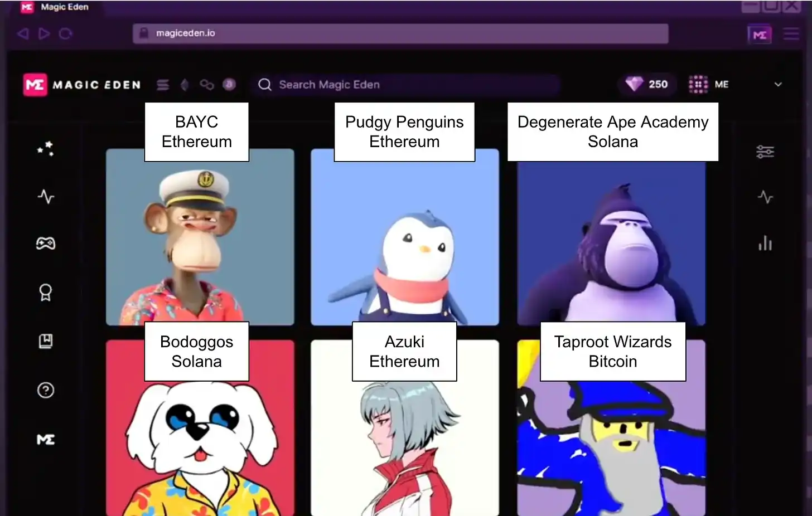Screen dimensions: 812x516
Task: Open the filter sliders icon on right
Action: (765, 152)
